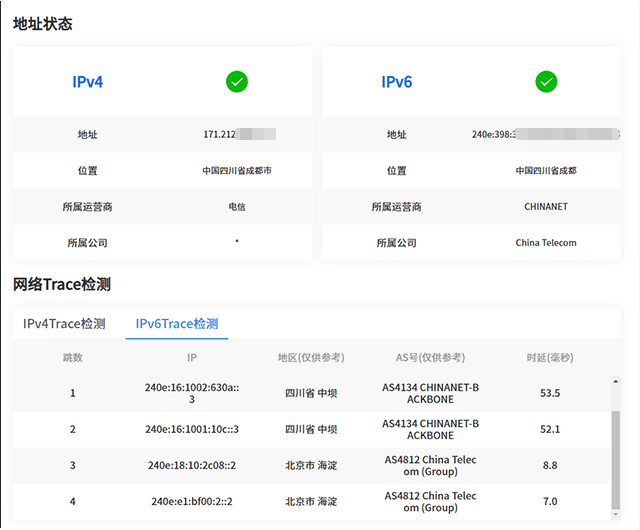The width and height of the screenshot is (640, 530).
Task: Click the company value China Telecom
Action: point(546,243)
